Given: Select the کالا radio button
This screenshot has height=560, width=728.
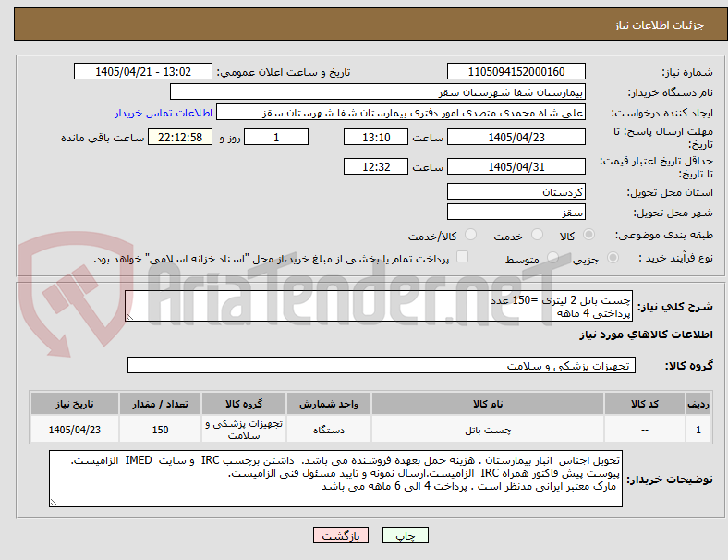Looking at the screenshot, I should (x=588, y=235).
